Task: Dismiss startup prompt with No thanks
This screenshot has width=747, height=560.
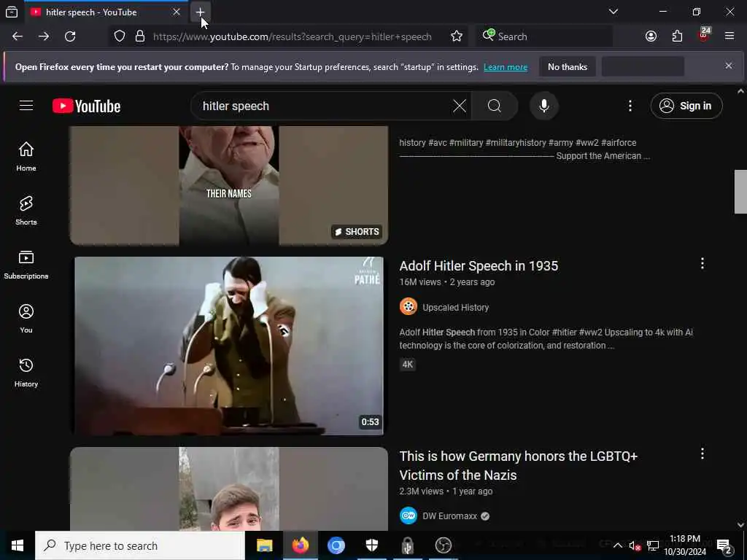Action: point(568,67)
